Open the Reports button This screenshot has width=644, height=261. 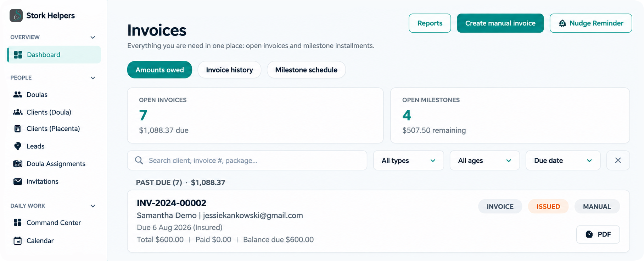click(430, 23)
